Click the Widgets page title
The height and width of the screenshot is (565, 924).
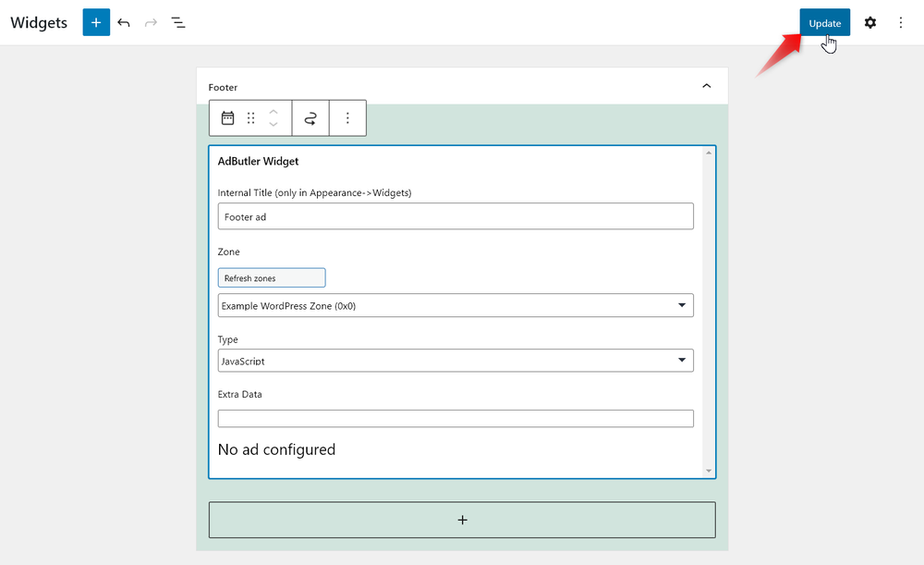(39, 22)
